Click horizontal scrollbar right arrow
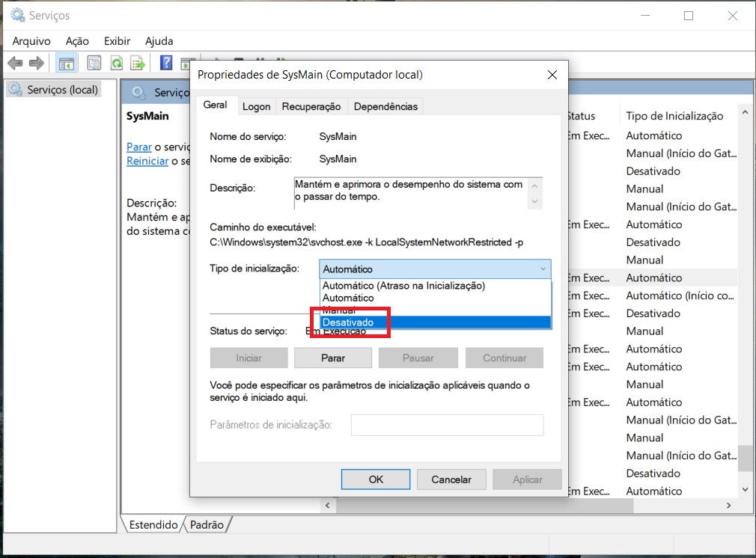Image resolution: width=756 pixels, height=558 pixels. (728, 506)
